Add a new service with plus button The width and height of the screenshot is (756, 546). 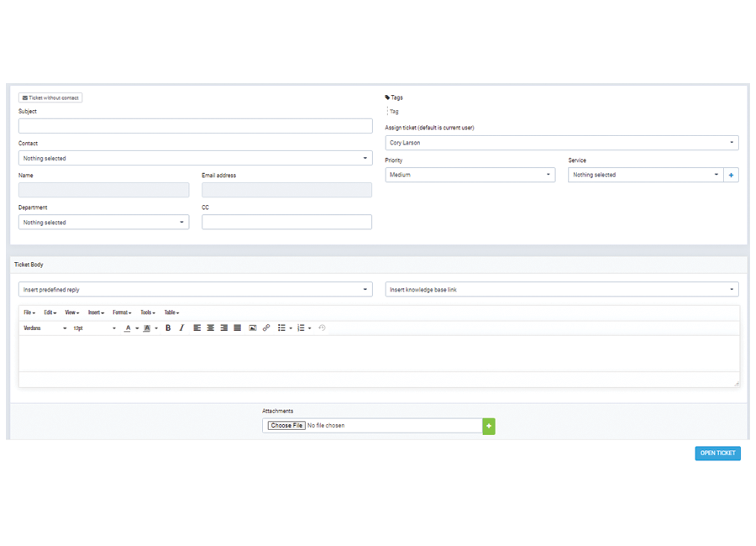click(731, 176)
